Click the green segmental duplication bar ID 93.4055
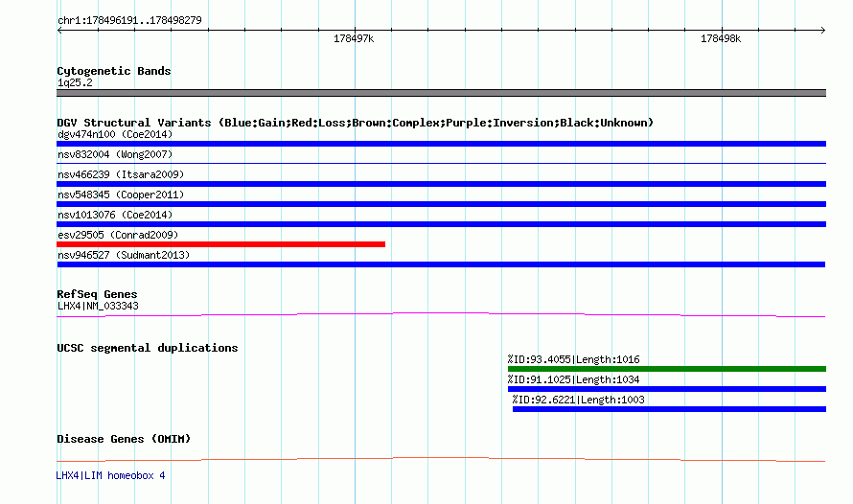 (x=667, y=369)
